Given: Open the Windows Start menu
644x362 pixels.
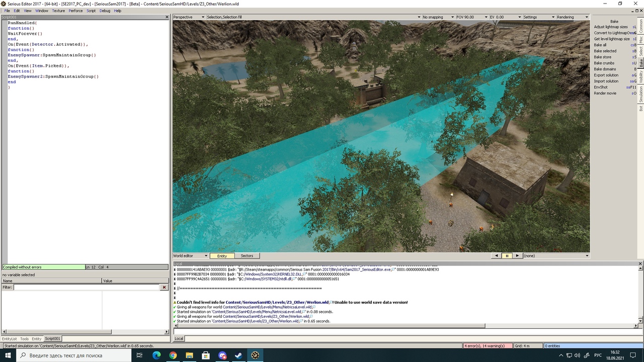Looking at the screenshot, I should [9, 355].
